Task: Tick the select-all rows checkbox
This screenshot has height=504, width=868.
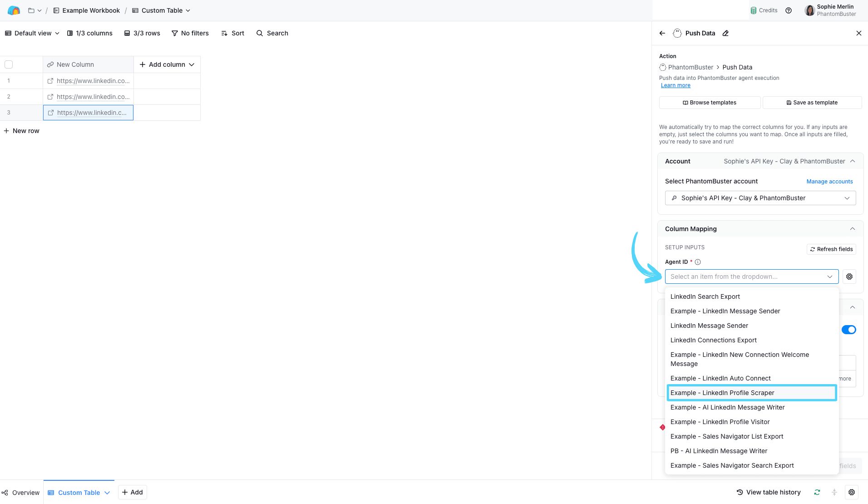Action: (x=9, y=64)
